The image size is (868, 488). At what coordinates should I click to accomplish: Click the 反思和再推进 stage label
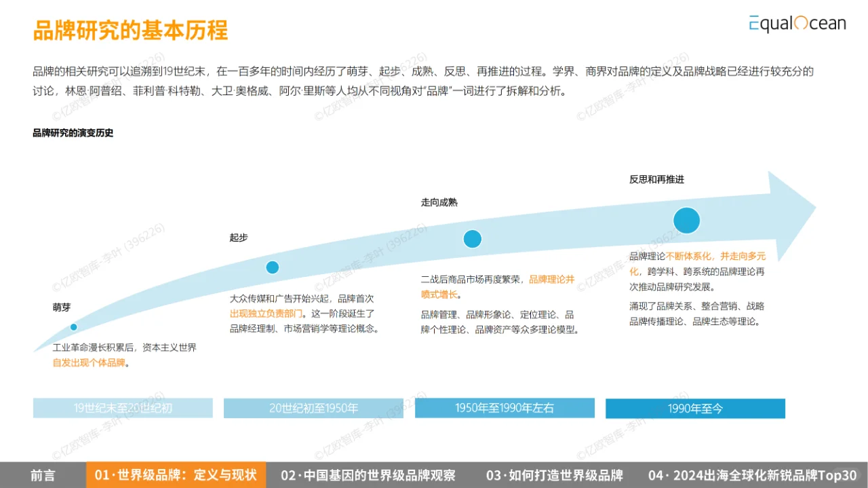point(656,179)
